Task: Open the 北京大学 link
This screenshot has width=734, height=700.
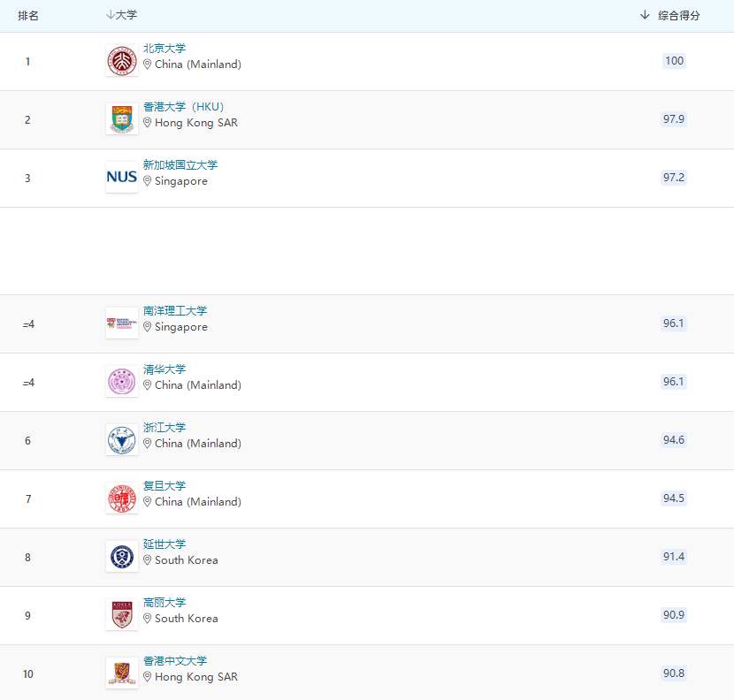Action: coord(164,49)
